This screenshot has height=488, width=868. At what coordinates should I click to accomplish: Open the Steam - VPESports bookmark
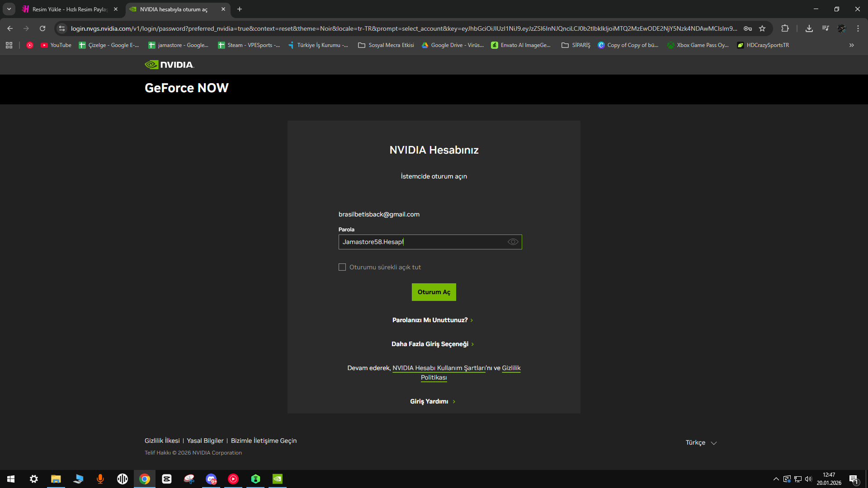point(249,45)
